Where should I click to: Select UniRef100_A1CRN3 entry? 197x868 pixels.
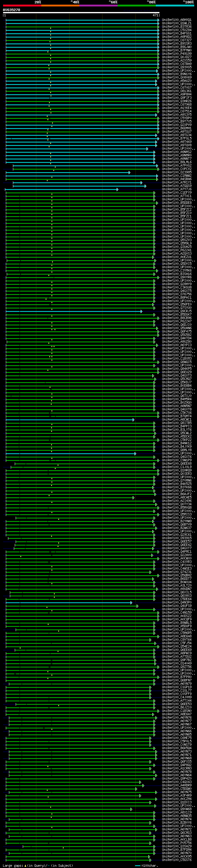pos(177,768)
